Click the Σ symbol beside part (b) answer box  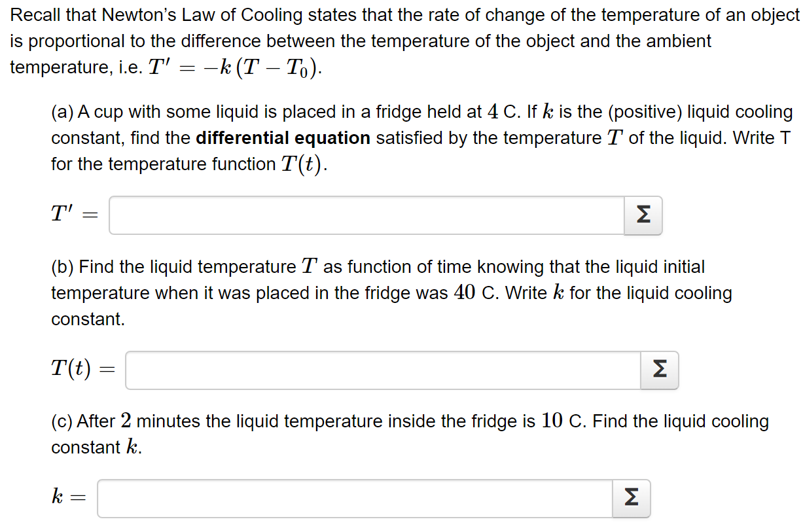click(659, 370)
